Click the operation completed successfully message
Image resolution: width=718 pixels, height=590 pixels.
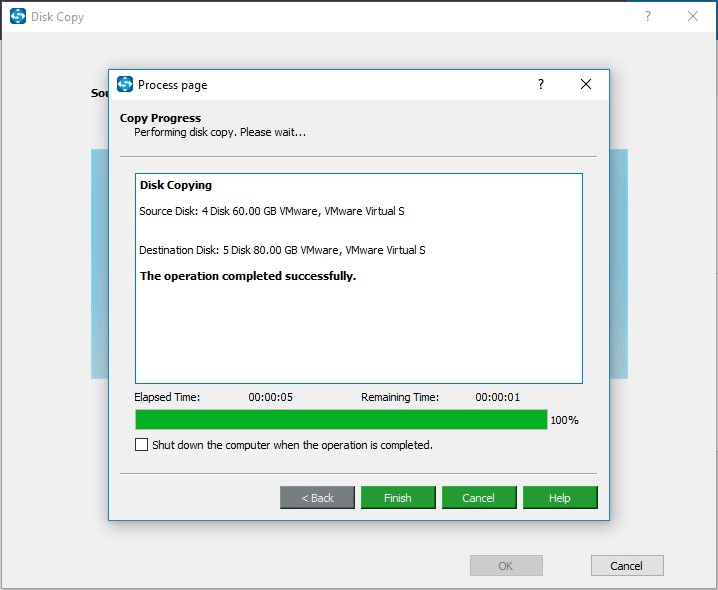(x=248, y=276)
